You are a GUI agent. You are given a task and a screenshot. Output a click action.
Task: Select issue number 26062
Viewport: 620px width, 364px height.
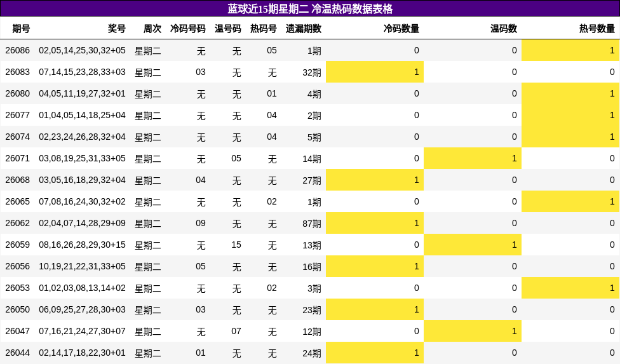click(x=17, y=224)
